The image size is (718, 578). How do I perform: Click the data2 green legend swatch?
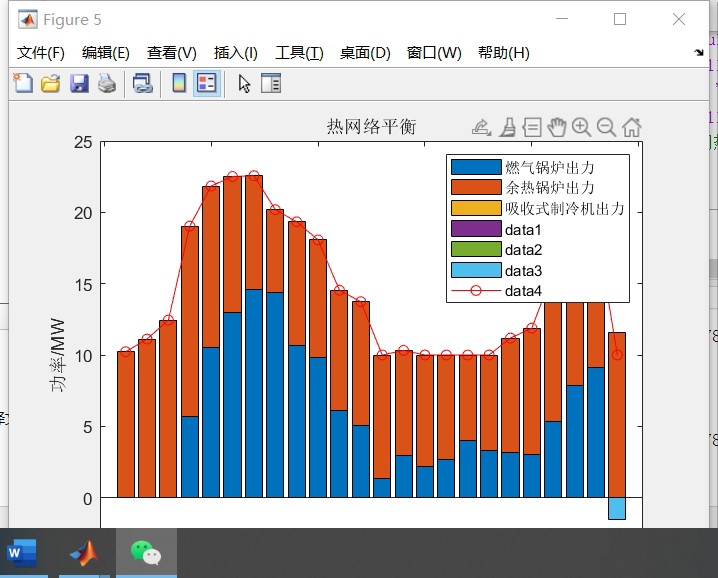point(476,249)
